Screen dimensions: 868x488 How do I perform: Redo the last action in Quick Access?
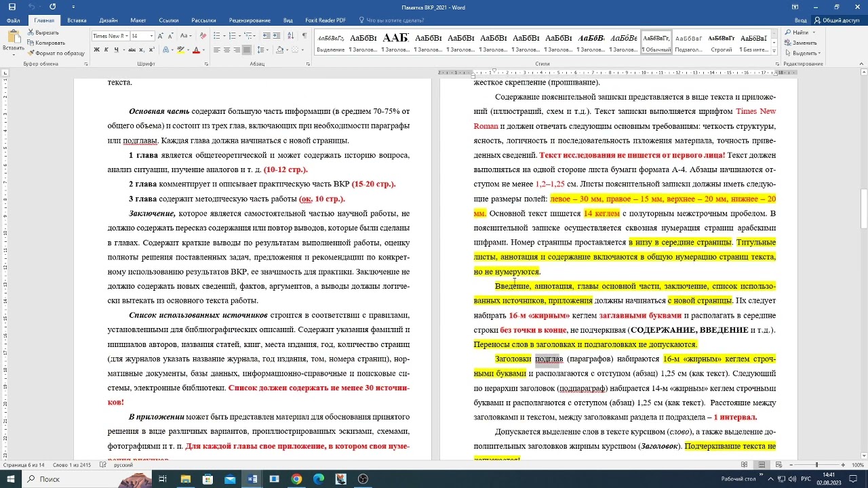click(53, 7)
